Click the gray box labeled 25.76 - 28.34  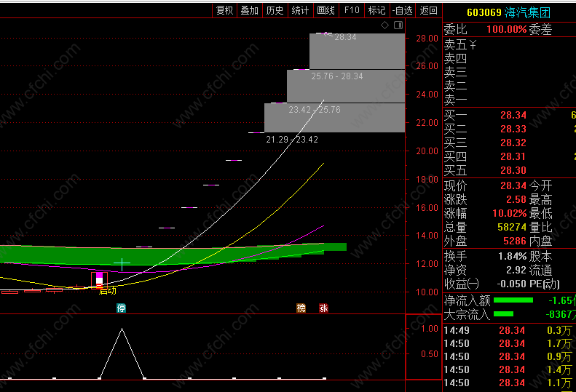coord(346,86)
